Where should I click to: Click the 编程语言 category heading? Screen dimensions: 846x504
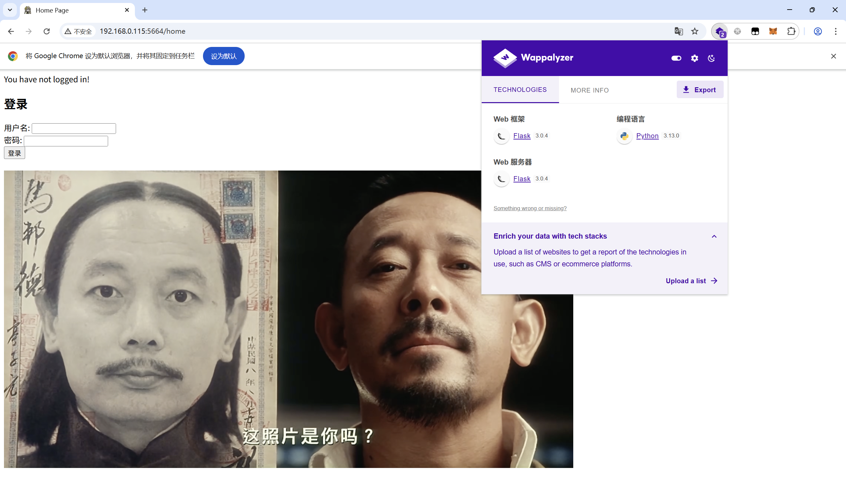630,119
